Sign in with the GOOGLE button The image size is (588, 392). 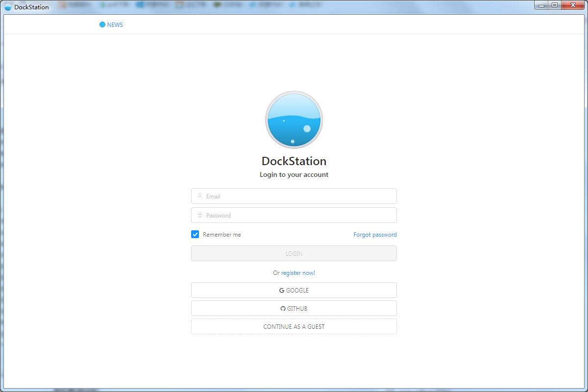click(x=294, y=290)
